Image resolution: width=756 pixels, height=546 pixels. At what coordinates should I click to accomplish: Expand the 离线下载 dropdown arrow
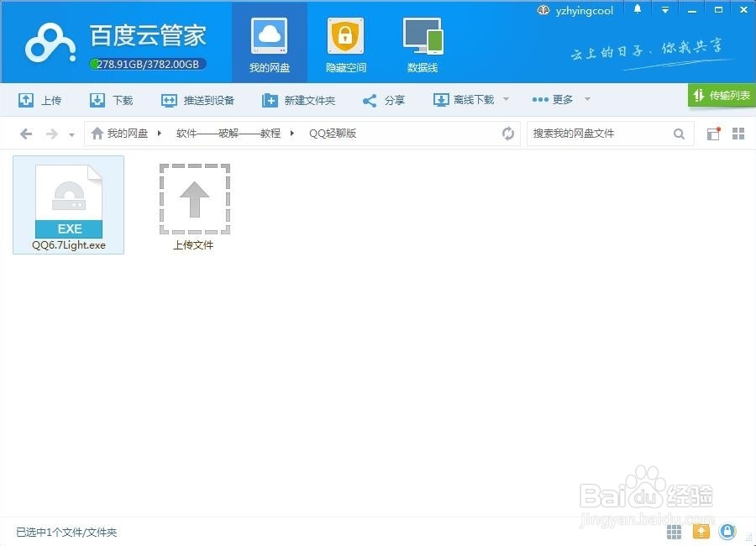pos(506,99)
